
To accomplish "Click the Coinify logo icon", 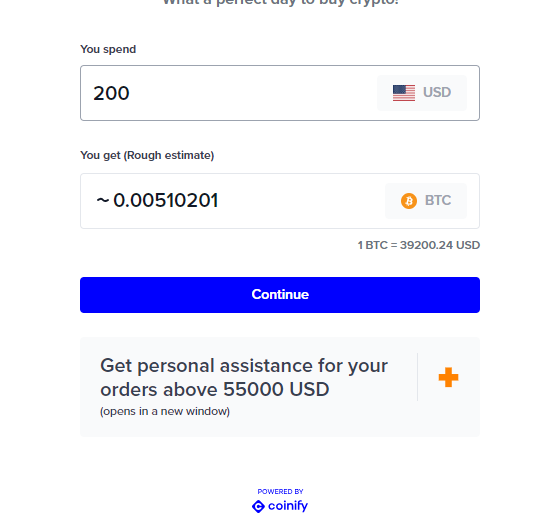I will [x=258, y=506].
